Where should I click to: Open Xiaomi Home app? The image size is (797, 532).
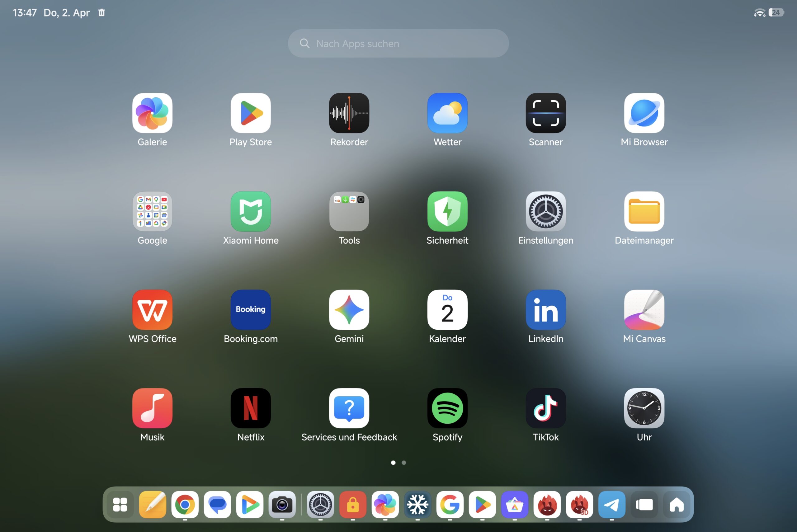click(x=251, y=211)
